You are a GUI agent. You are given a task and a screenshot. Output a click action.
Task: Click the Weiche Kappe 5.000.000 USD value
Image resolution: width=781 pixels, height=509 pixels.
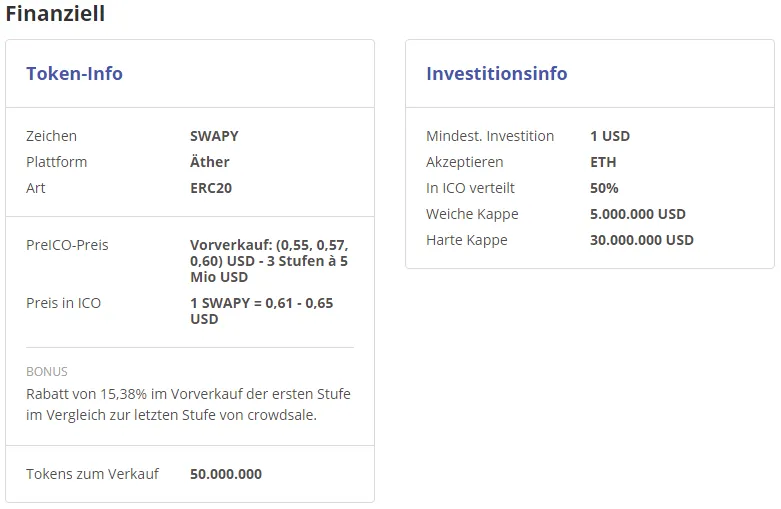pos(638,214)
